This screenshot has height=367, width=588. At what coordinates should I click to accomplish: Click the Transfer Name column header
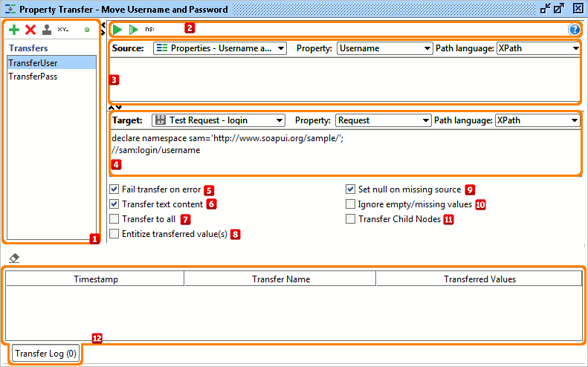tap(280, 279)
